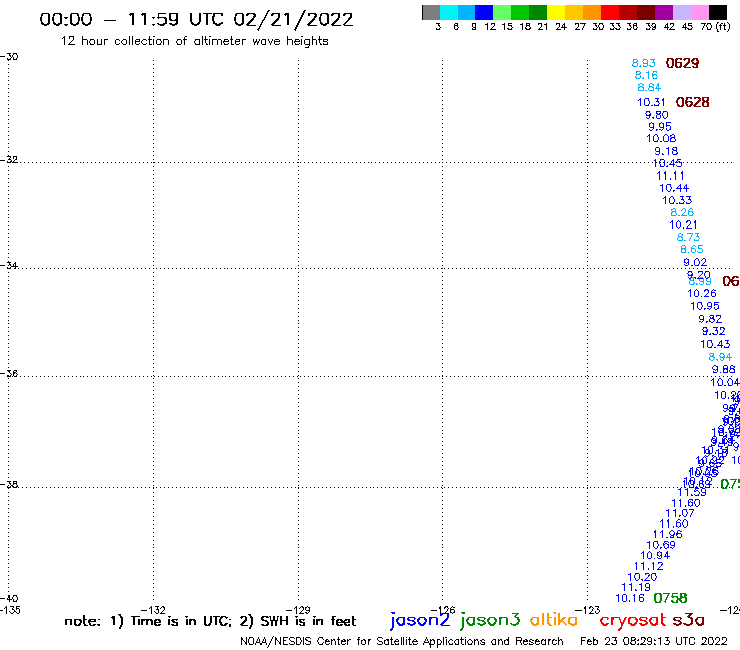Pick the bright red legend color swatch

[610, 12]
